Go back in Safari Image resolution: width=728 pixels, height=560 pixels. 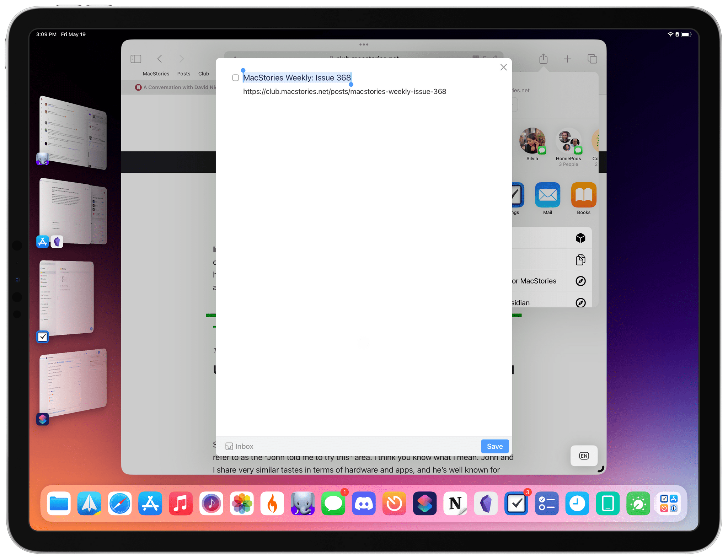160,59
